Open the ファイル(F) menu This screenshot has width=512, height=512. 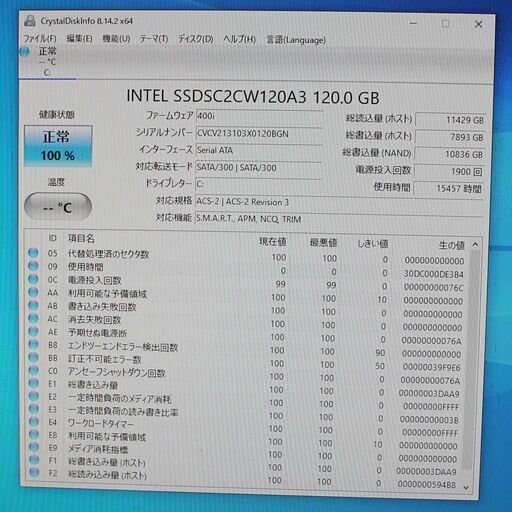click(x=40, y=39)
